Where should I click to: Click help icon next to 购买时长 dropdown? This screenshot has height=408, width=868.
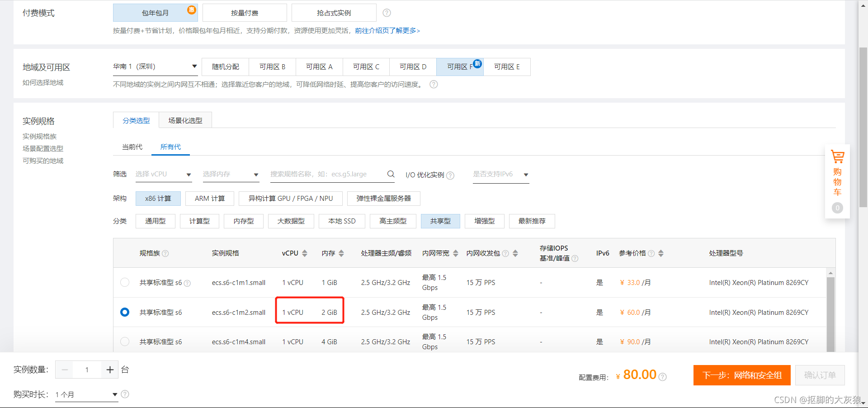(x=125, y=394)
